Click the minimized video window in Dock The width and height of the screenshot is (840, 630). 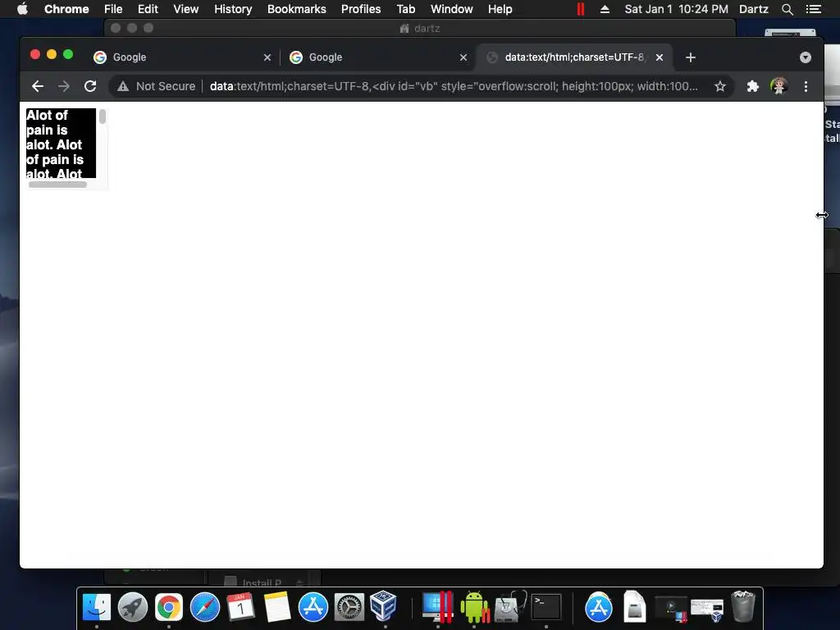[671, 609]
